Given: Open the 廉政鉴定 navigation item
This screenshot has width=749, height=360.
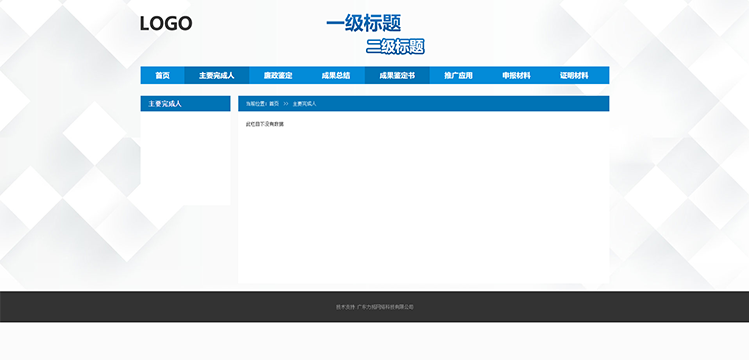Looking at the screenshot, I should (x=278, y=75).
